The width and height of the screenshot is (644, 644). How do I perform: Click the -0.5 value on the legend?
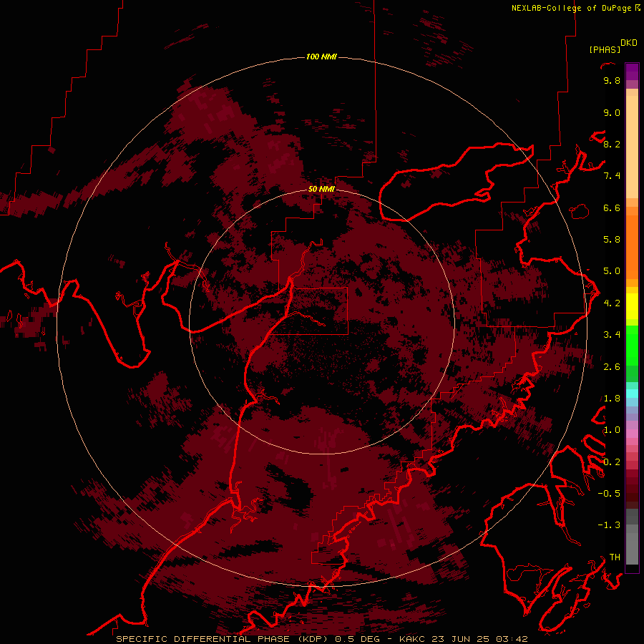click(x=609, y=494)
